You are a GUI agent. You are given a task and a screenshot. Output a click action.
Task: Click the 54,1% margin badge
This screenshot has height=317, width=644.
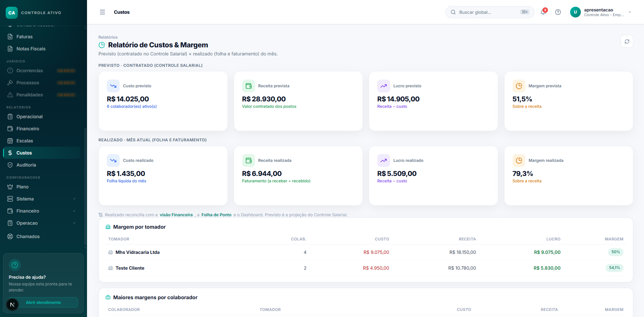point(614,268)
